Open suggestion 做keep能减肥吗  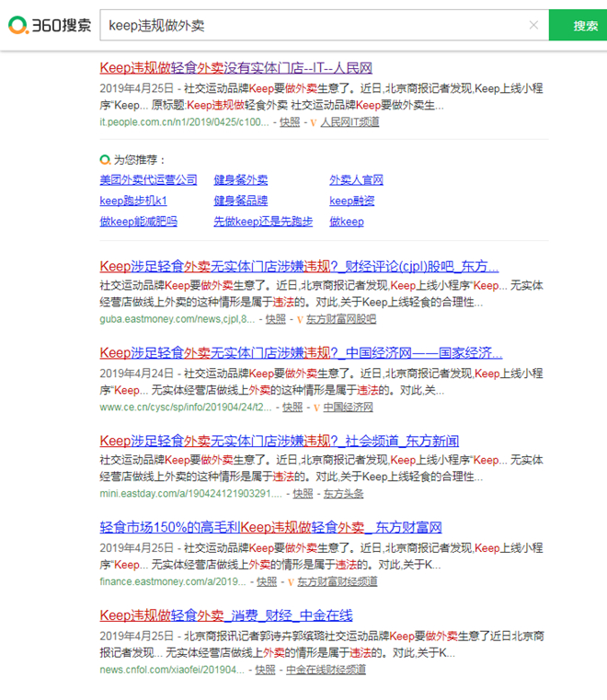coord(138,222)
